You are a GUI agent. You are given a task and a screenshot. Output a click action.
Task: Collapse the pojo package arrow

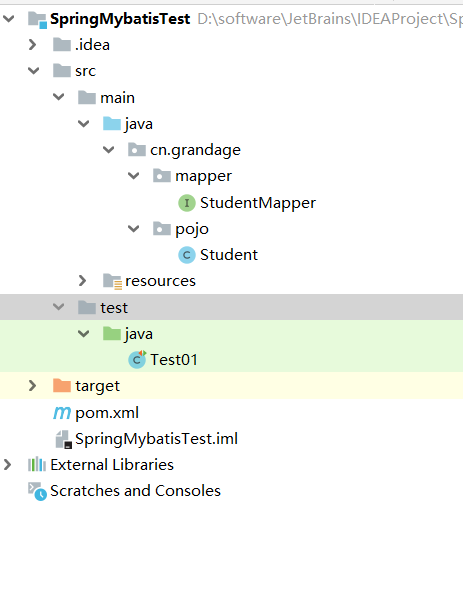(x=133, y=228)
